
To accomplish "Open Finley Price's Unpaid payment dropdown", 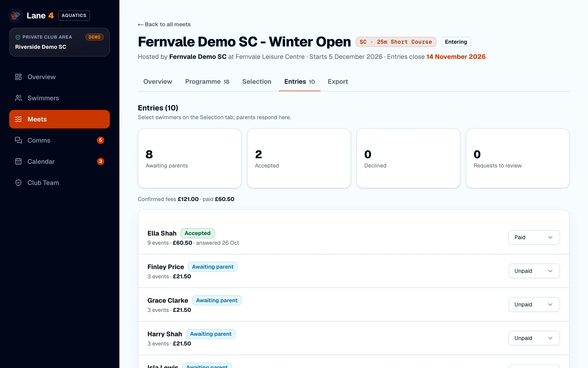I will click(534, 271).
